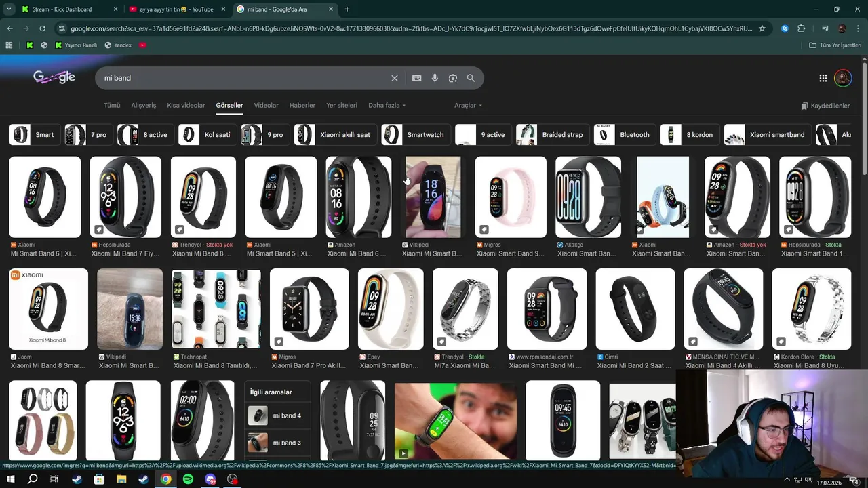Open OBS Studio from the taskbar
This screenshot has width=868, height=488.
coord(233,479)
